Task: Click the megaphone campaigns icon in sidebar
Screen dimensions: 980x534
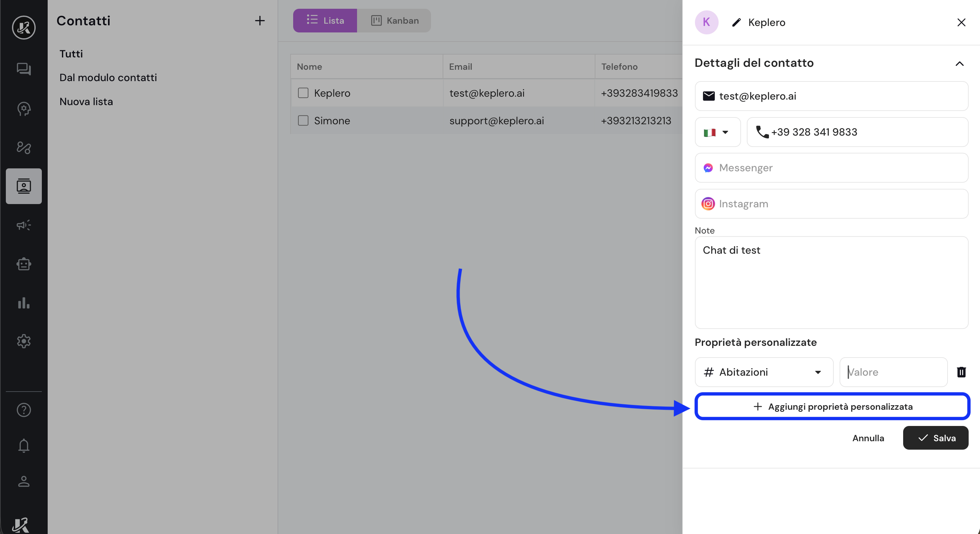Action: [x=24, y=225]
